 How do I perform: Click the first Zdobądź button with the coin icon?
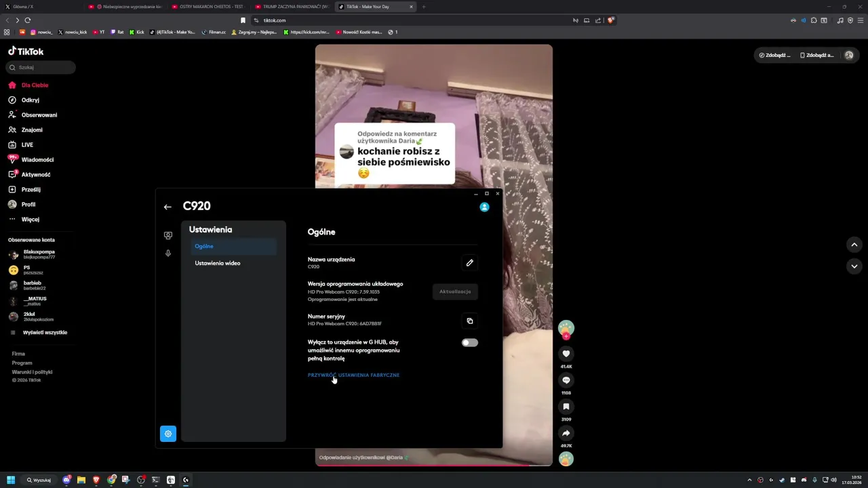click(774, 55)
